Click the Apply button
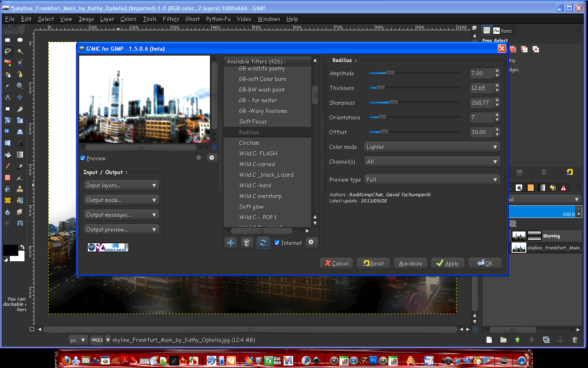 point(448,263)
